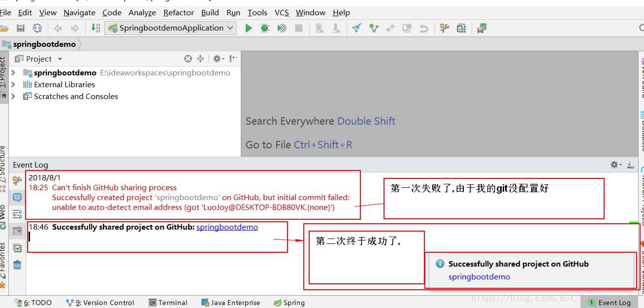
Task: Open the Help menu
Action: 341,13
